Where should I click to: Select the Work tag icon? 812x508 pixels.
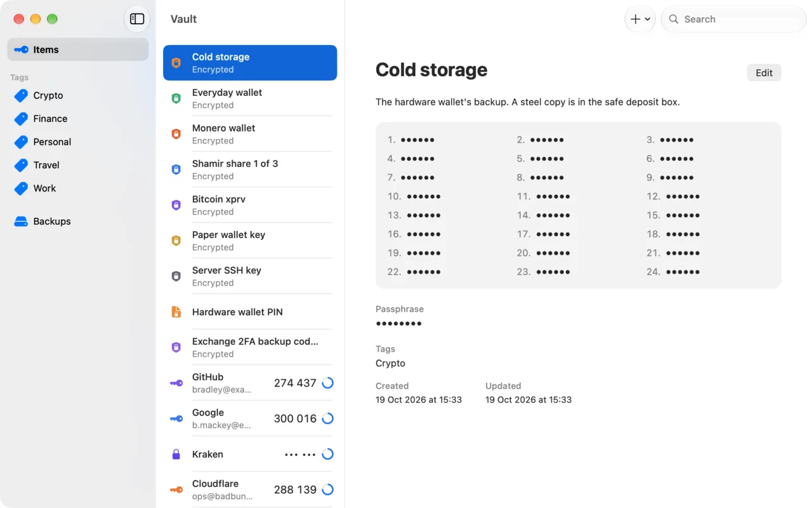point(21,188)
